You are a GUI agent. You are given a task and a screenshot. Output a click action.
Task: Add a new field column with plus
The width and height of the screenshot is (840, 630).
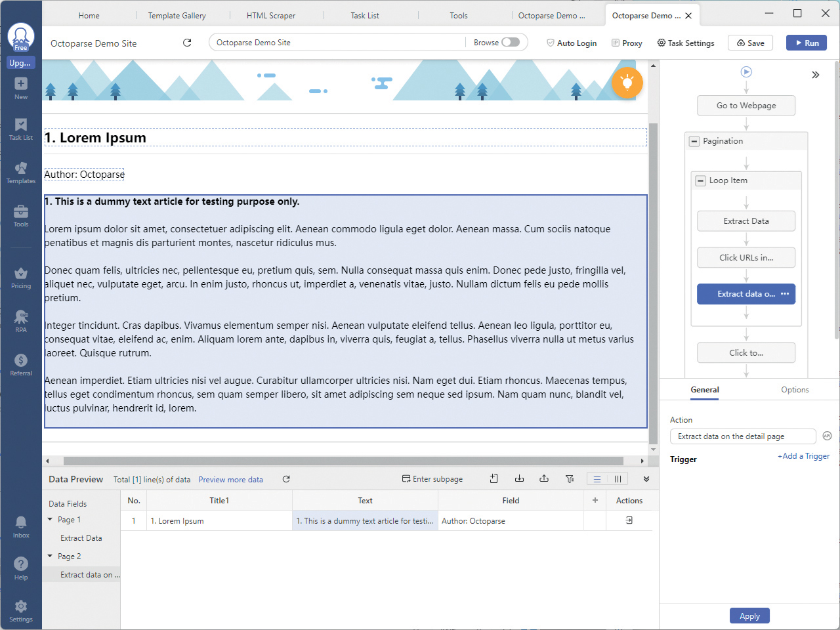tap(595, 500)
